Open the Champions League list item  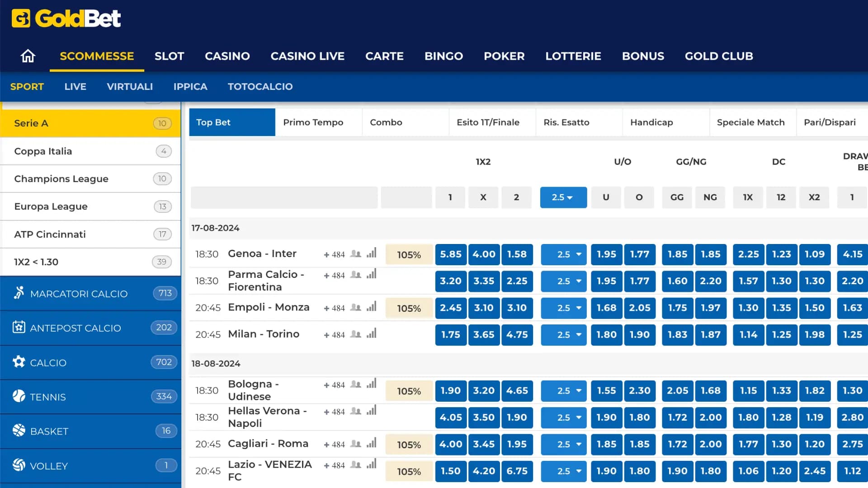pyautogui.click(x=61, y=179)
